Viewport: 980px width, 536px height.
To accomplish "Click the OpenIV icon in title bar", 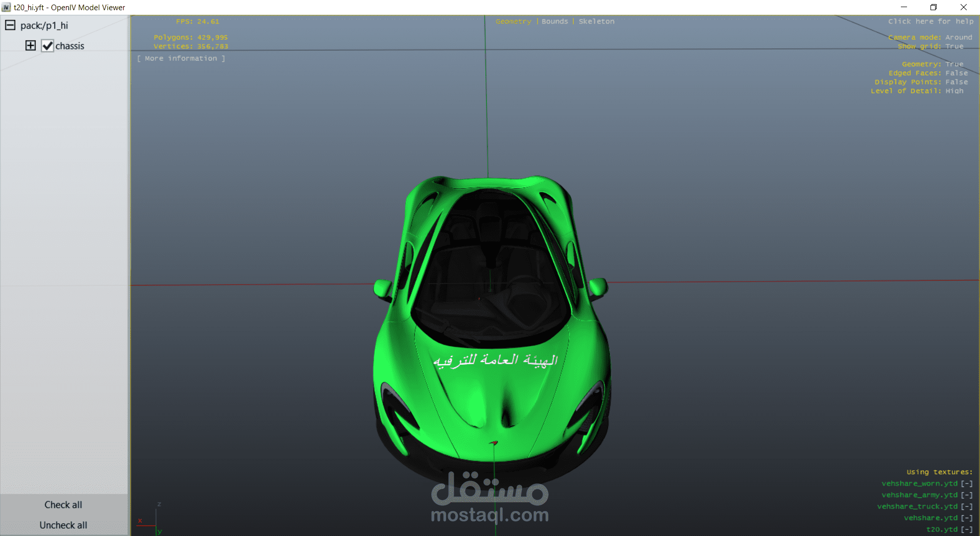I will [6, 7].
